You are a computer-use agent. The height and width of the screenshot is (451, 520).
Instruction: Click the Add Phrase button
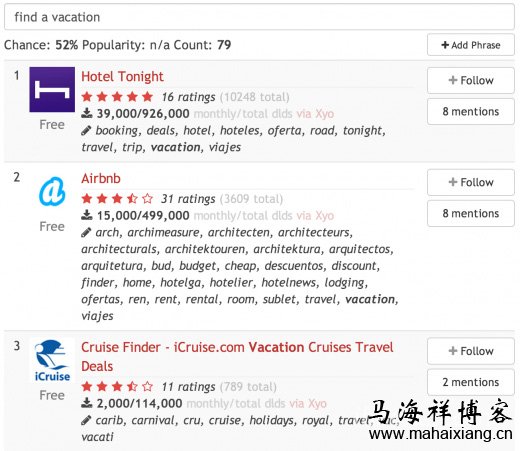click(471, 45)
